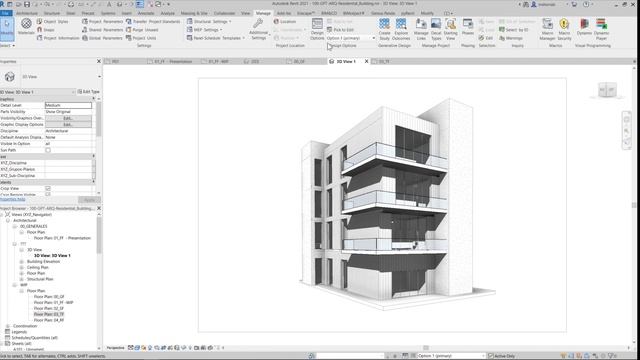Launch Dynamo
The image size is (640, 360).
584,27
